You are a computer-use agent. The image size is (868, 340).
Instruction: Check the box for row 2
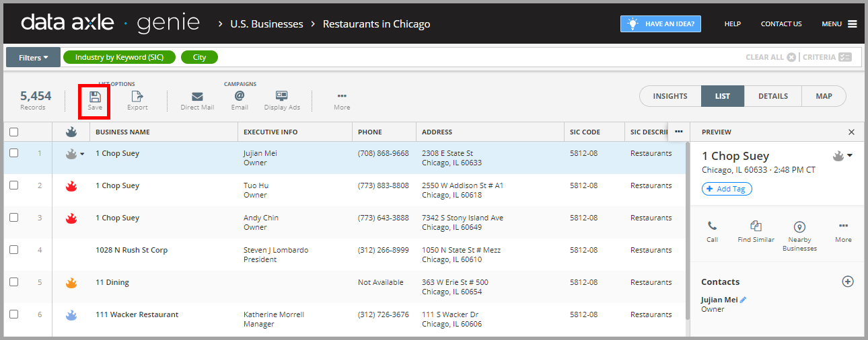[x=14, y=185]
